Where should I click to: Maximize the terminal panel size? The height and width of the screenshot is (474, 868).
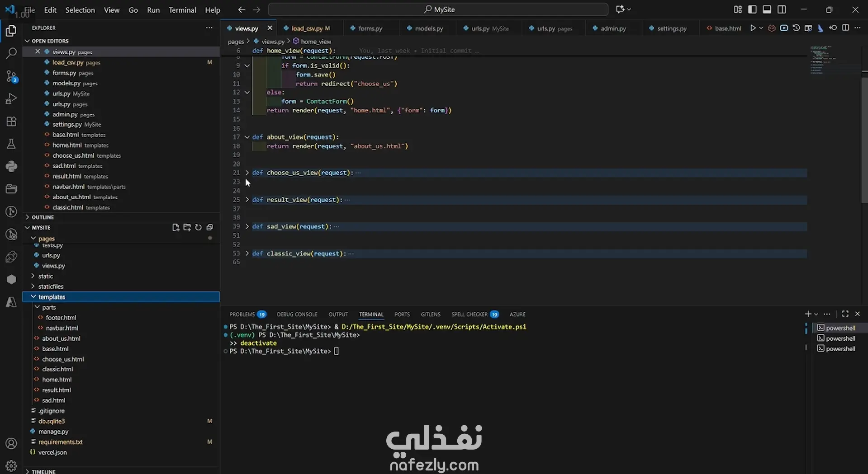pos(845,314)
